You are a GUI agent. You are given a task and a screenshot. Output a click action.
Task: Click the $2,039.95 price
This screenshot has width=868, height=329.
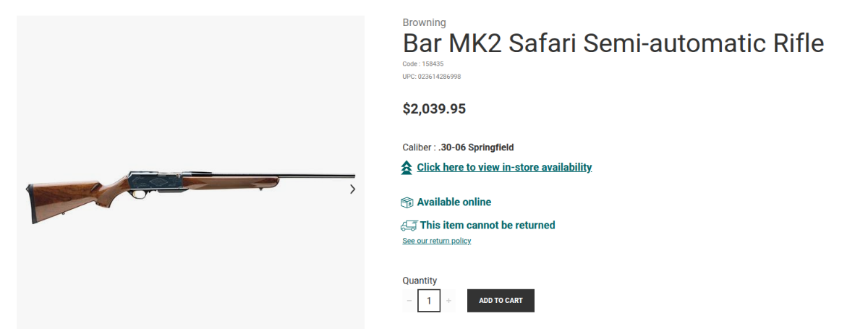point(434,109)
